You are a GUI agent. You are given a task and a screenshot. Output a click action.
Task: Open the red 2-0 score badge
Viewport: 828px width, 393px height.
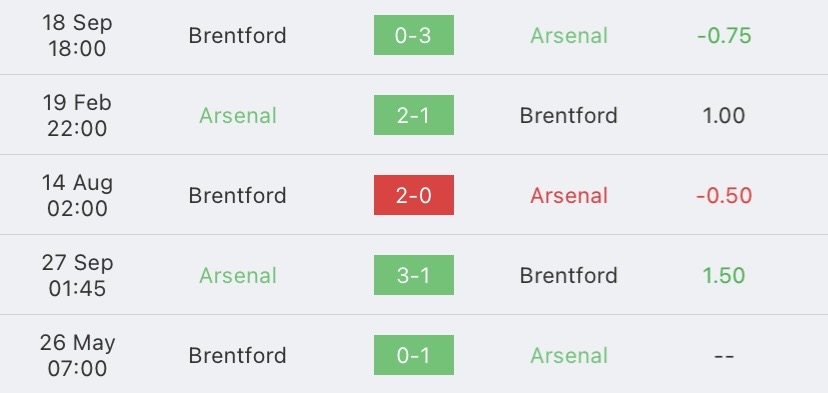click(413, 195)
